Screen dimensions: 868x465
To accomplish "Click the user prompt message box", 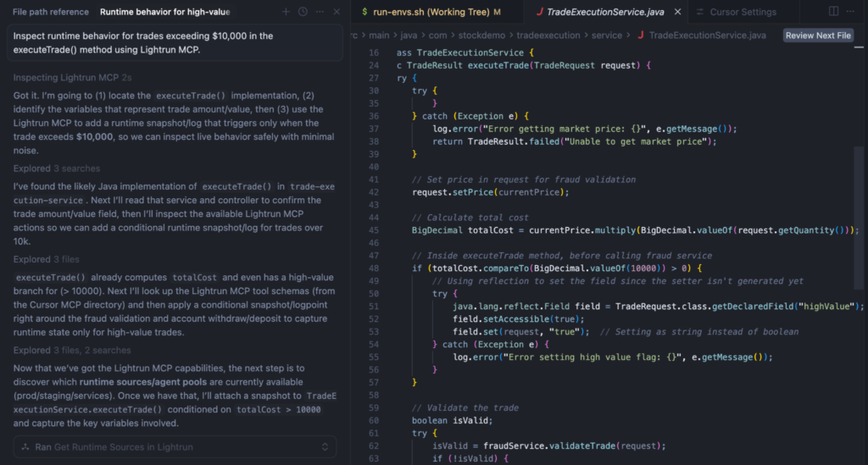I will point(175,42).
